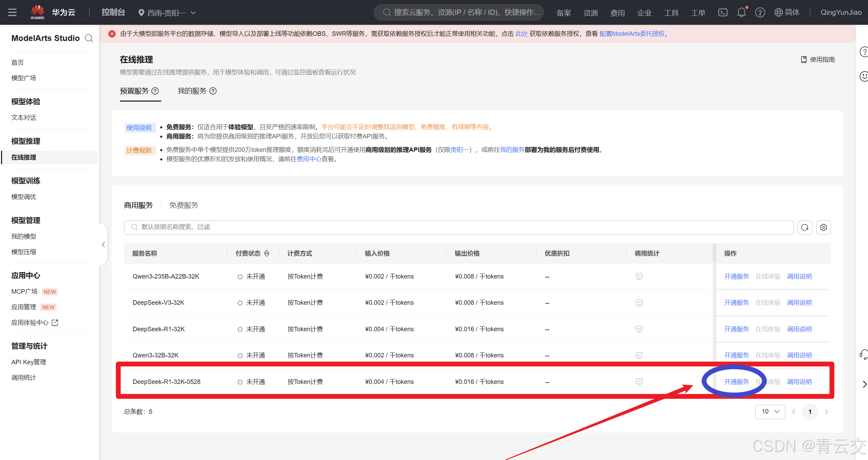Click the location pin for region
This screenshot has height=460, width=868.
point(141,13)
